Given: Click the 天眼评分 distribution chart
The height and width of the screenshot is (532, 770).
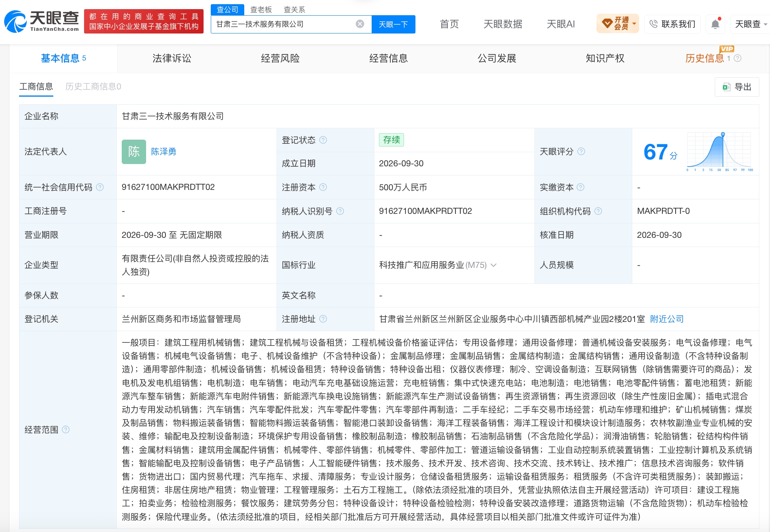Looking at the screenshot, I should click(x=720, y=152).
